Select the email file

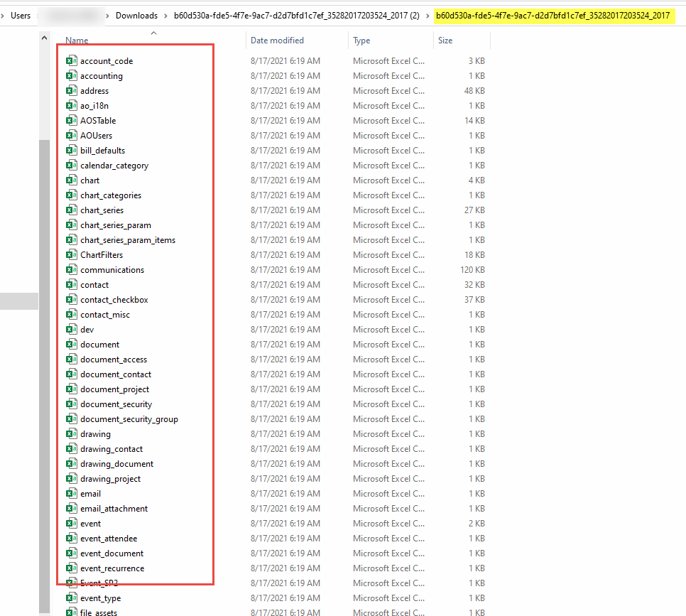pos(91,493)
